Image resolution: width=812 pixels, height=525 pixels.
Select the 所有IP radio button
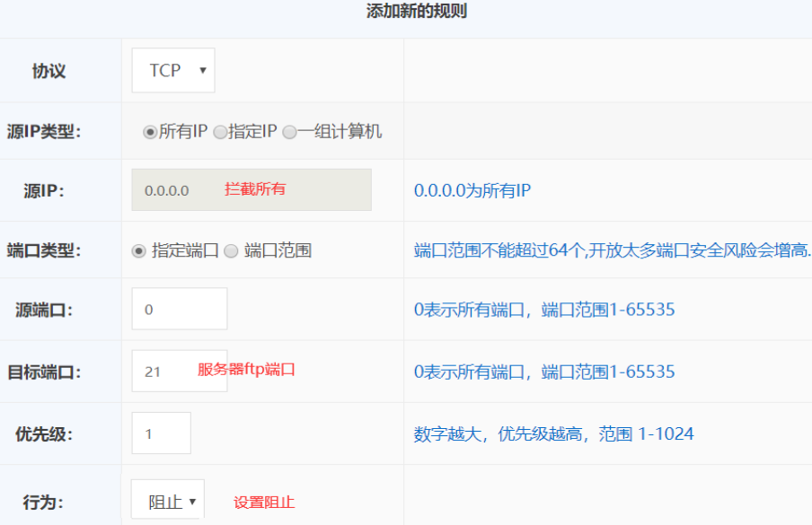pos(150,132)
